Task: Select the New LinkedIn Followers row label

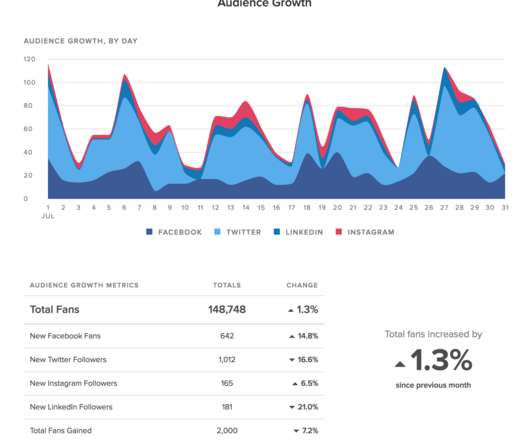Action: (71, 407)
